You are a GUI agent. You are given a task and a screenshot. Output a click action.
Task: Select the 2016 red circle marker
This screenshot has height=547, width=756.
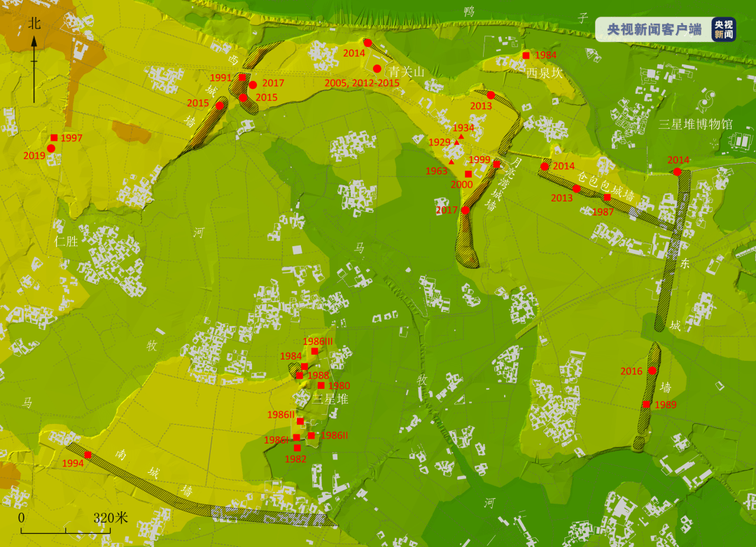tap(652, 371)
